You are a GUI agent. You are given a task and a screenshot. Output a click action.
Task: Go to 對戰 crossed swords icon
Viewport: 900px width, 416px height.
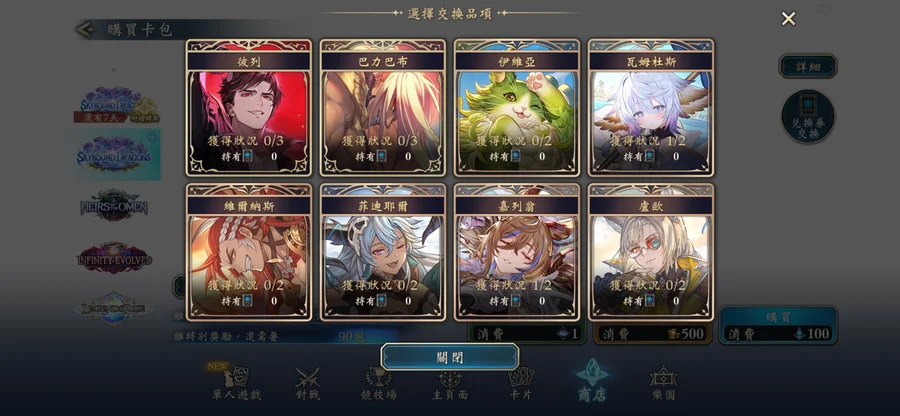pos(308,383)
